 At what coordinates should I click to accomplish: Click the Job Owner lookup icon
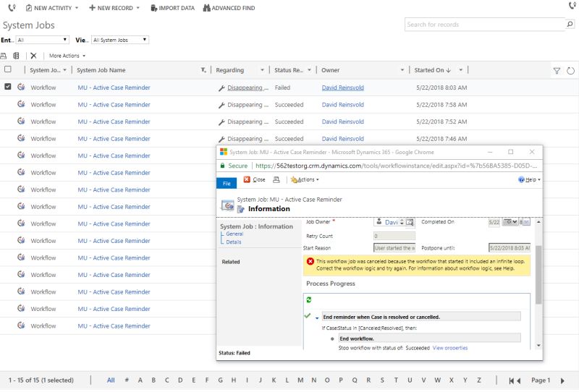coord(410,222)
